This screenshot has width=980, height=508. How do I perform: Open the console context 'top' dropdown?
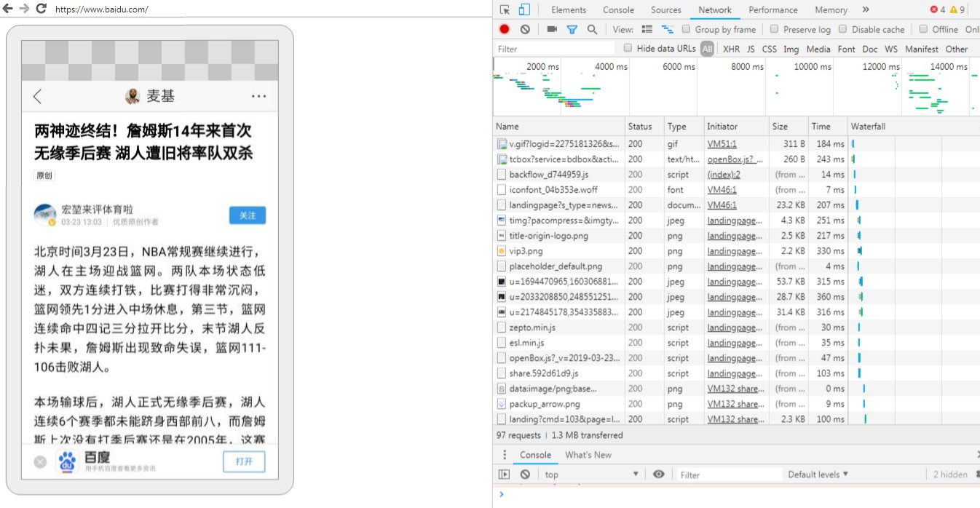[590, 475]
